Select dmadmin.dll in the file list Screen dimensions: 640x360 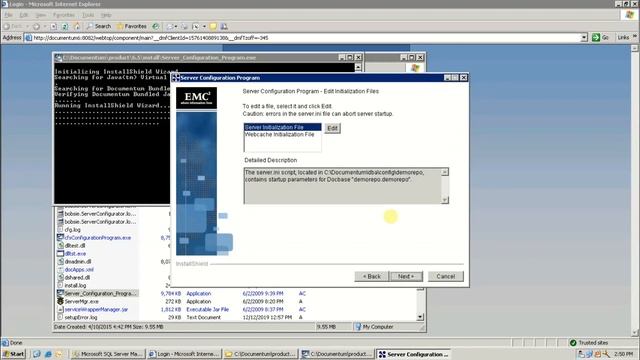pyautogui.click(x=78, y=261)
